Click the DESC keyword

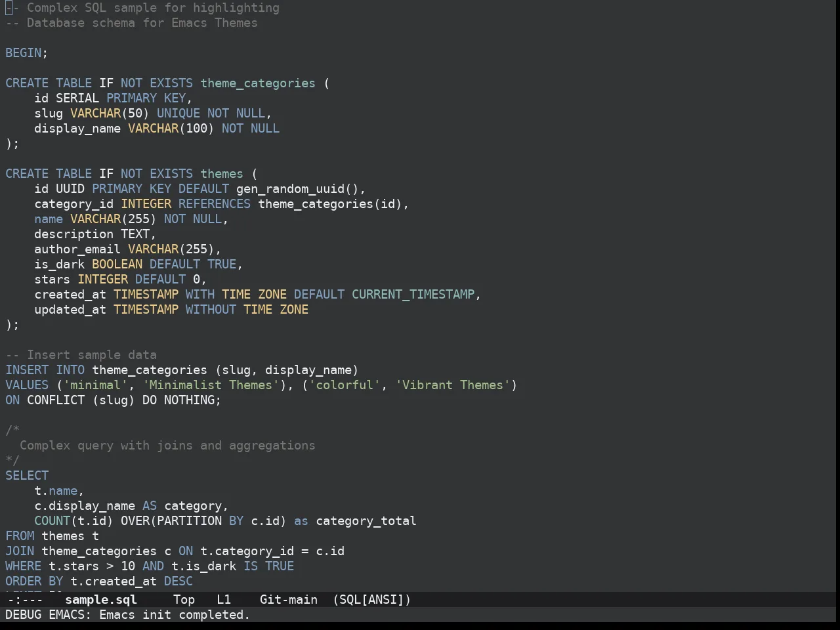pyautogui.click(x=178, y=581)
